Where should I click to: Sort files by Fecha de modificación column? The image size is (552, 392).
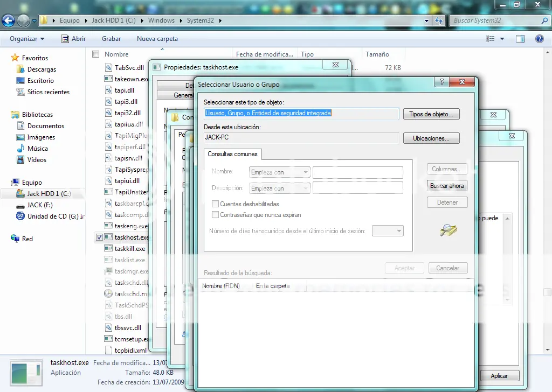[265, 54]
